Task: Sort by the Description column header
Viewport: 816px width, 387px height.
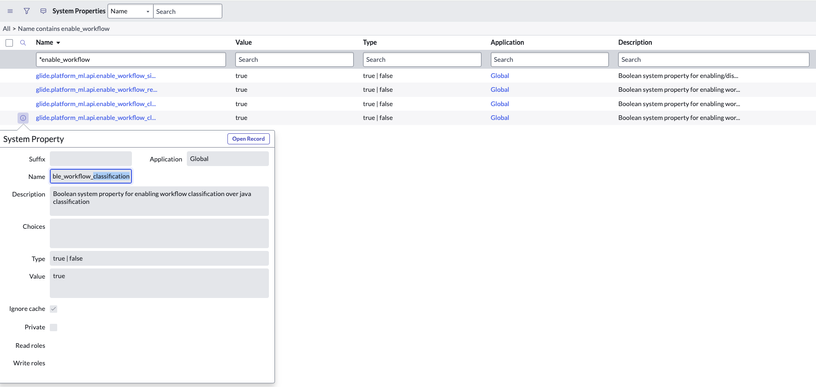Action: (635, 43)
